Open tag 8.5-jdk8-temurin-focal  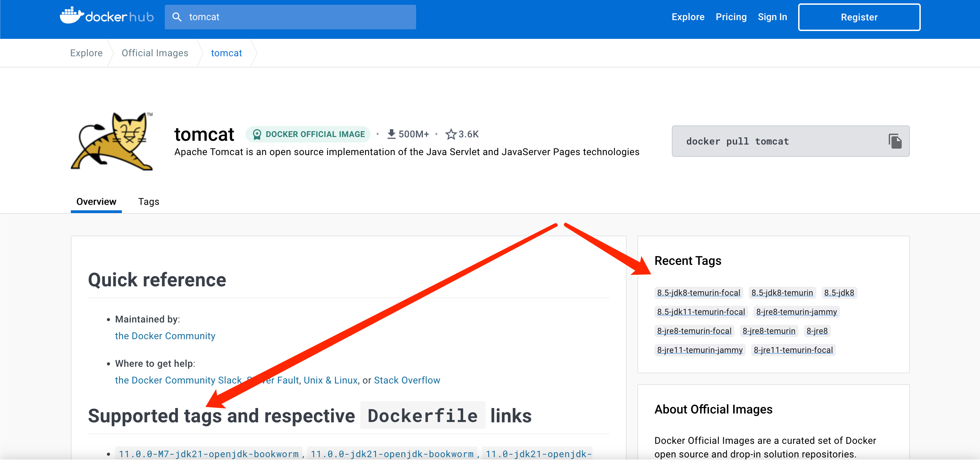tap(698, 292)
